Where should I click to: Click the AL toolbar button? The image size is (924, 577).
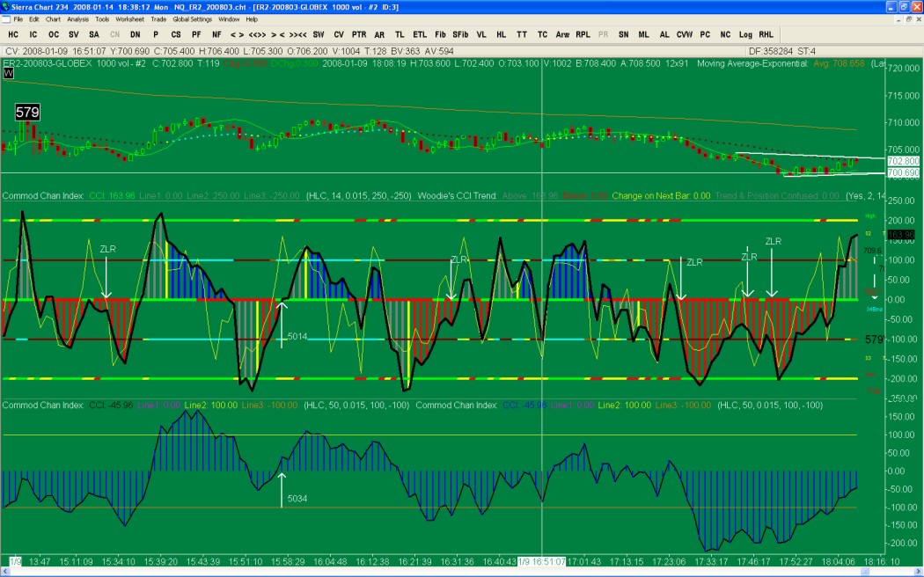pyautogui.click(x=664, y=34)
